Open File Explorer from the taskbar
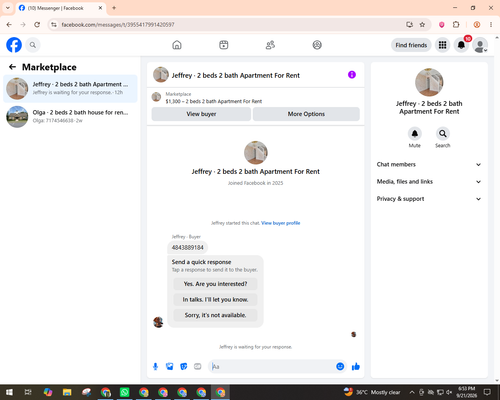This screenshot has height=400, width=500. (67, 392)
